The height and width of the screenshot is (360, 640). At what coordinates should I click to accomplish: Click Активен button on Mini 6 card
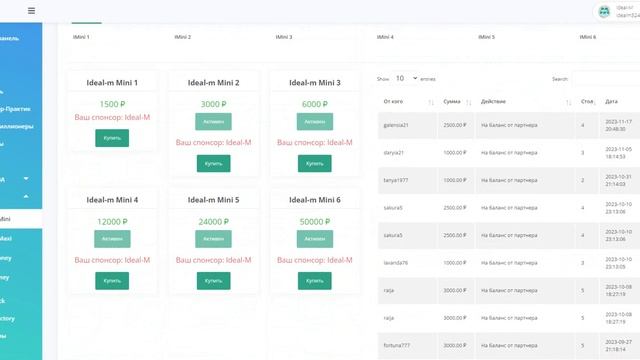coord(315,239)
